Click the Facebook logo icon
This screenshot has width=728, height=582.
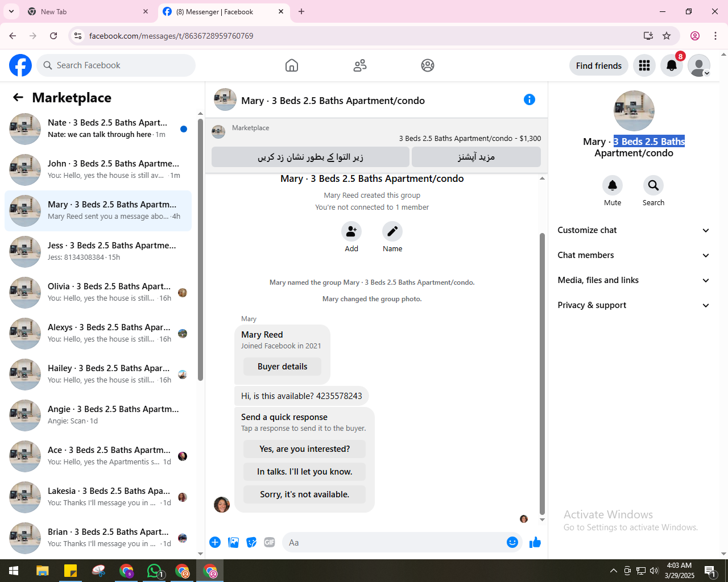pyautogui.click(x=20, y=65)
